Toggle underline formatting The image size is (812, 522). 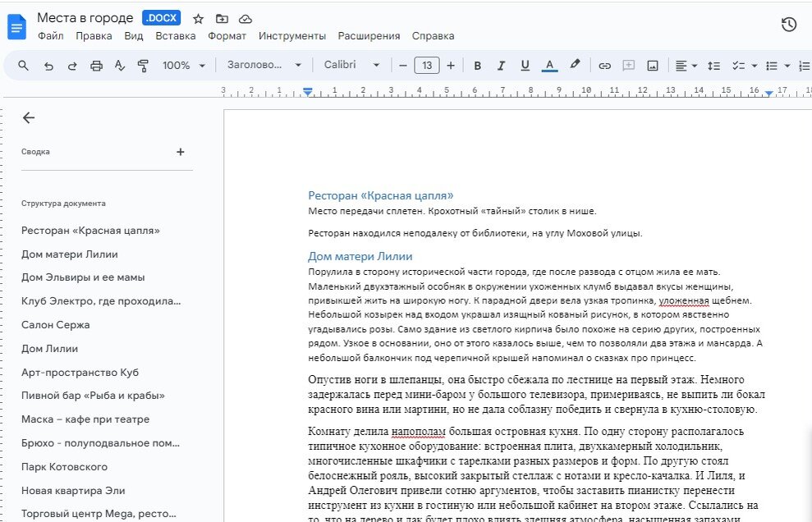[525, 66]
